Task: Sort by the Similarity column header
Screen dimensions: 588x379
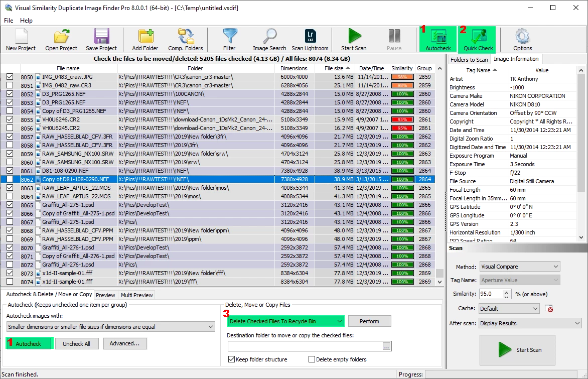Action: [402, 68]
